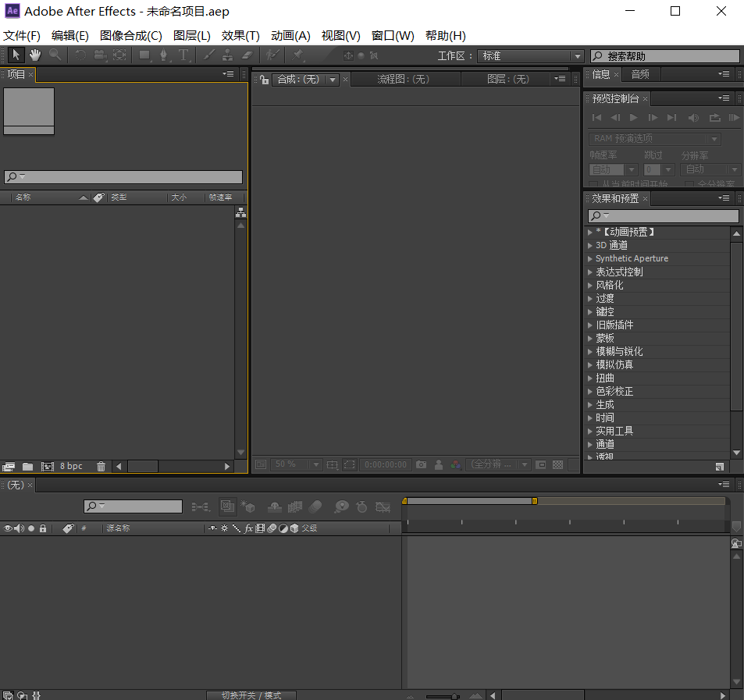Open the 合成: (无) dropdown arrow
This screenshot has width=744, height=700.
pyautogui.click(x=333, y=80)
